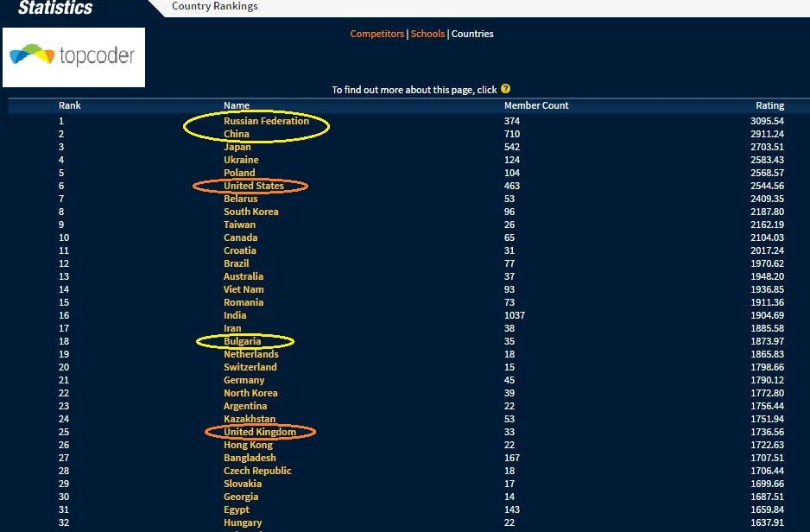Click member count 710 for China
Viewport: 810px width, 532px height.
512,134
